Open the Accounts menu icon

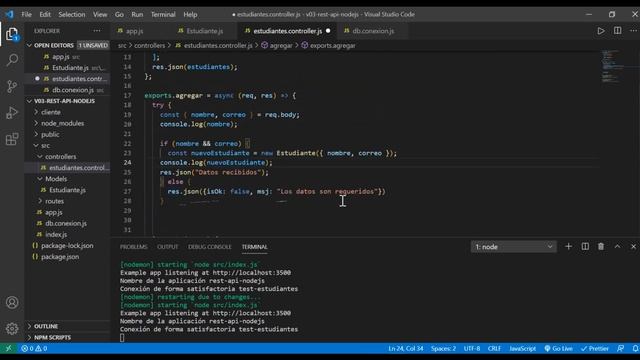[12, 302]
